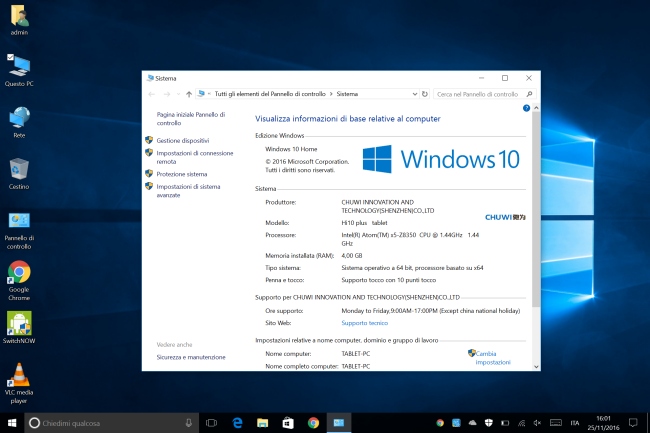
Task: Open Windows Defender shield tray icon
Action: tap(489, 423)
